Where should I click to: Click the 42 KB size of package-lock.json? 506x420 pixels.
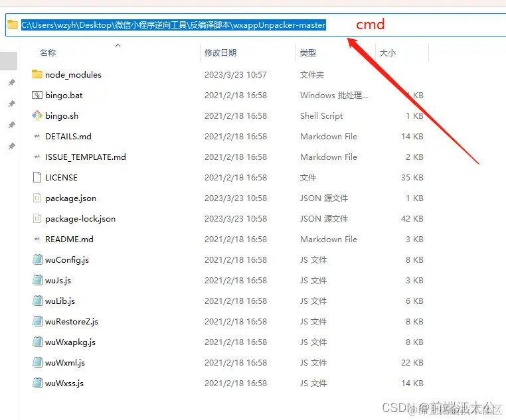412,219
